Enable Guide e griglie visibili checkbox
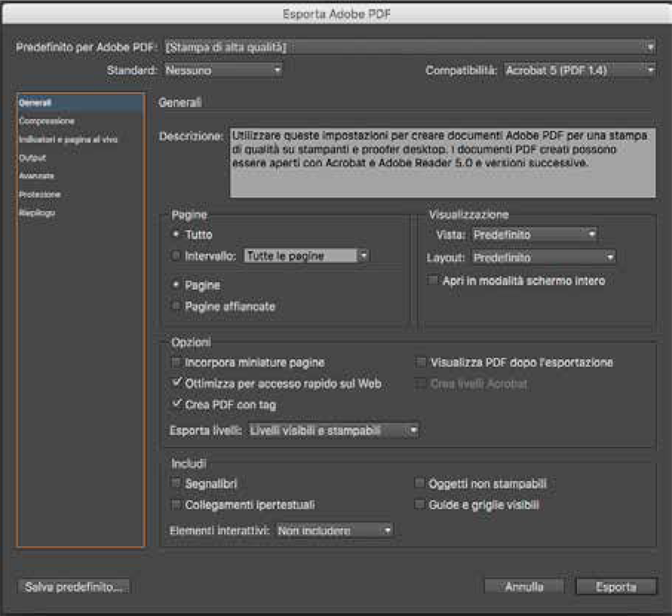 pos(420,504)
